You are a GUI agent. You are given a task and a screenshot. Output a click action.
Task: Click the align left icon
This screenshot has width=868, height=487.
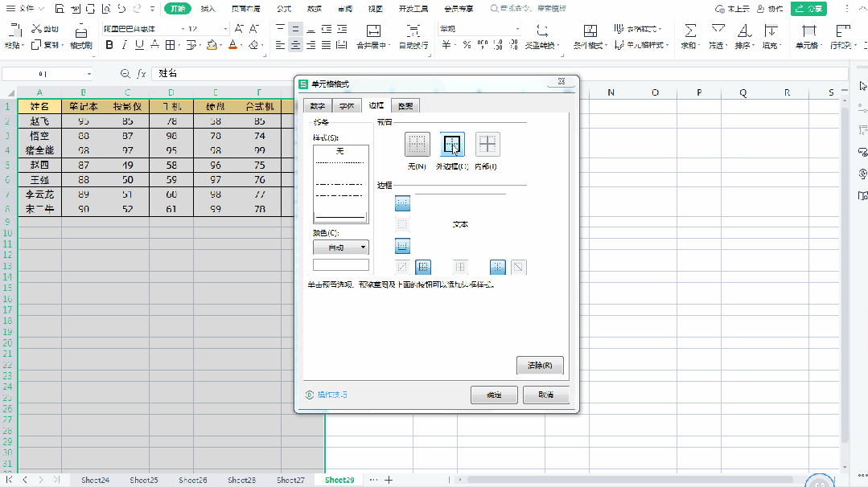[280, 45]
